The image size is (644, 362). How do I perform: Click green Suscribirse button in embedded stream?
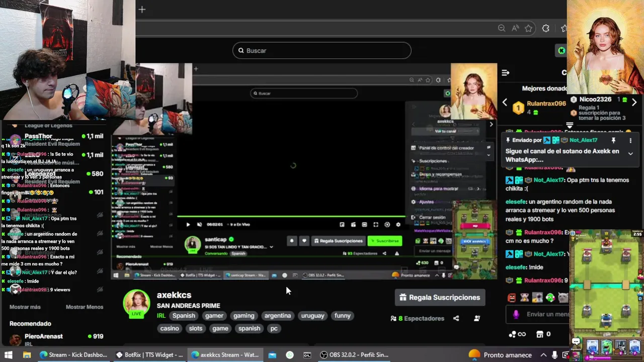pyautogui.click(x=385, y=241)
